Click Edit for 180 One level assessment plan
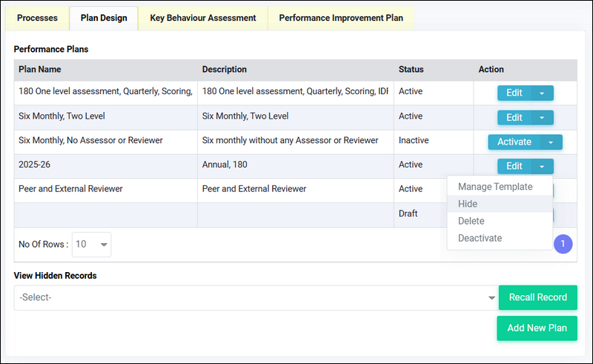This screenshot has height=364, width=593. [x=514, y=93]
